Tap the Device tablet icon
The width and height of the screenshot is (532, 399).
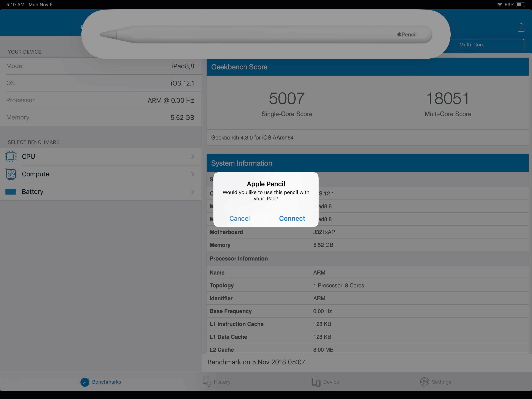[316, 382]
